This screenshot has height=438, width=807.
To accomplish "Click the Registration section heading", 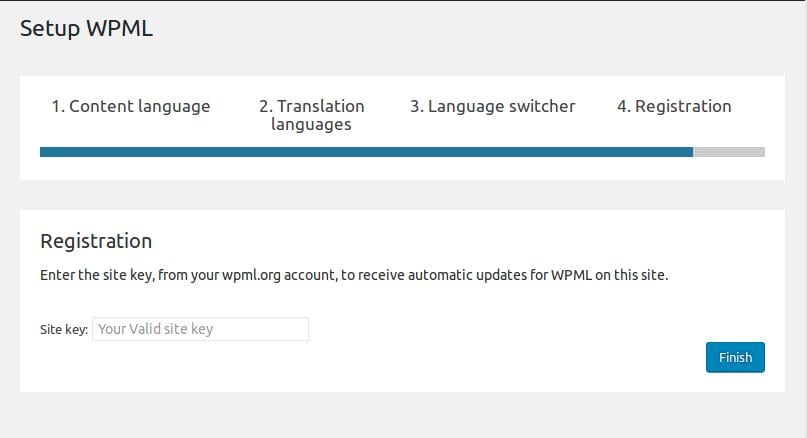I will point(96,241).
